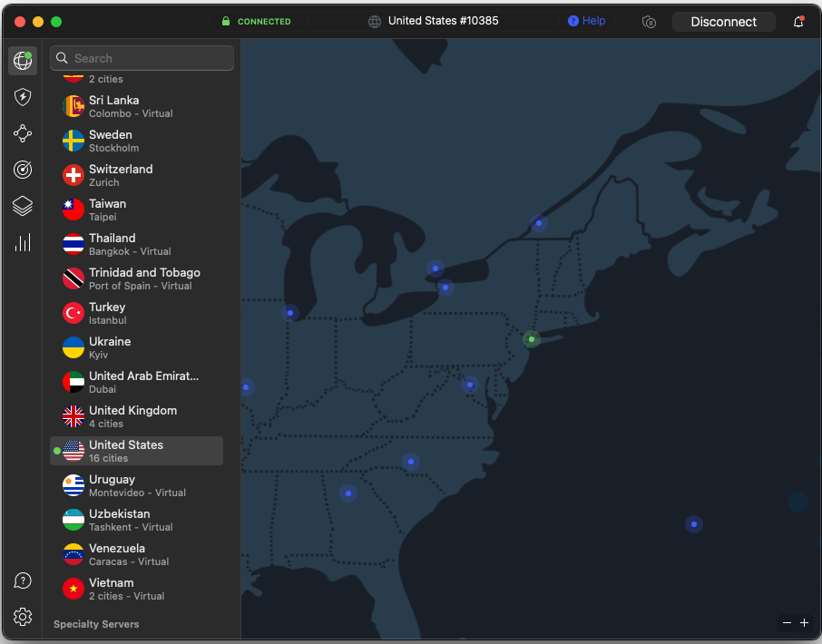Click the Vietnam flag icon
Screen dimensions: 822x644
(73, 589)
